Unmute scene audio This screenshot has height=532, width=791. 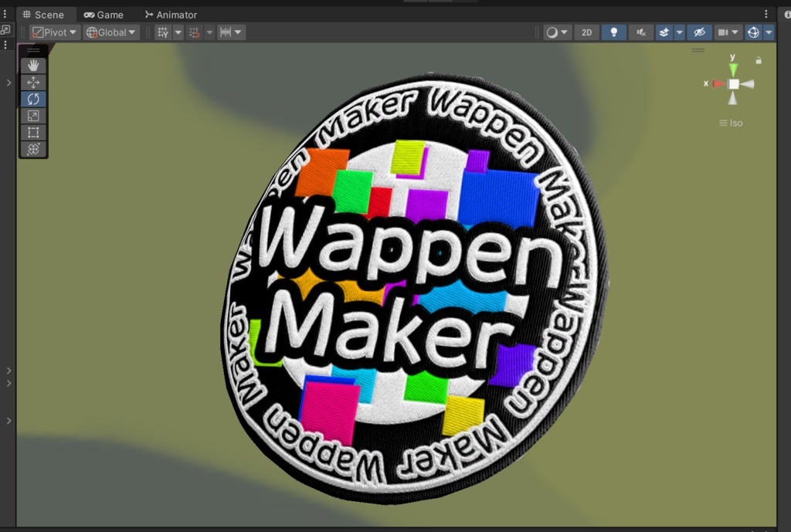coord(641,32)
